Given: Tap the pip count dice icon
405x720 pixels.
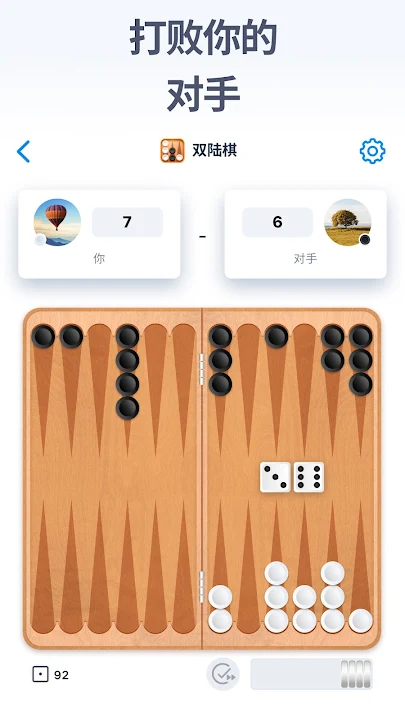Looking at the screenshot, I should click(40, 675).
